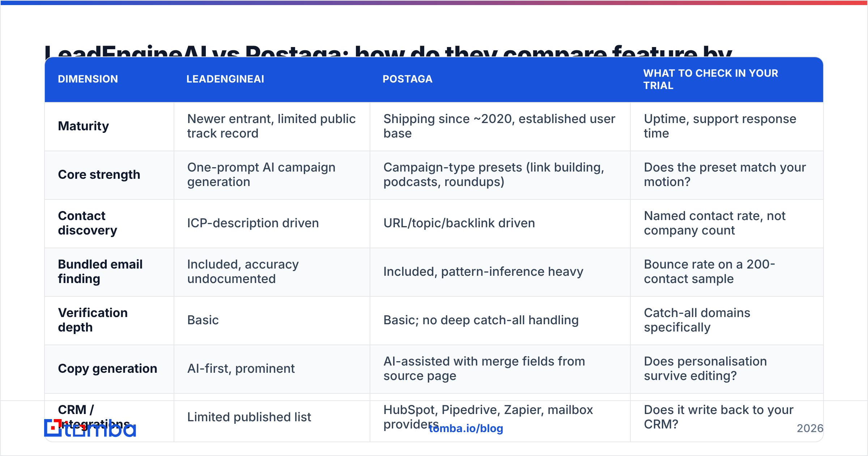This screenshot has height=456, width=868.
Task: Click the Tomba logo
Action: click(90, 428)
